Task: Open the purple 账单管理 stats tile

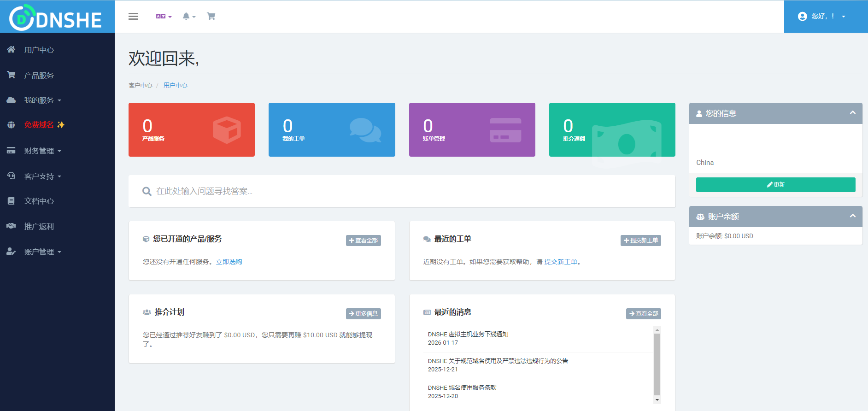Action: (472, 129)
